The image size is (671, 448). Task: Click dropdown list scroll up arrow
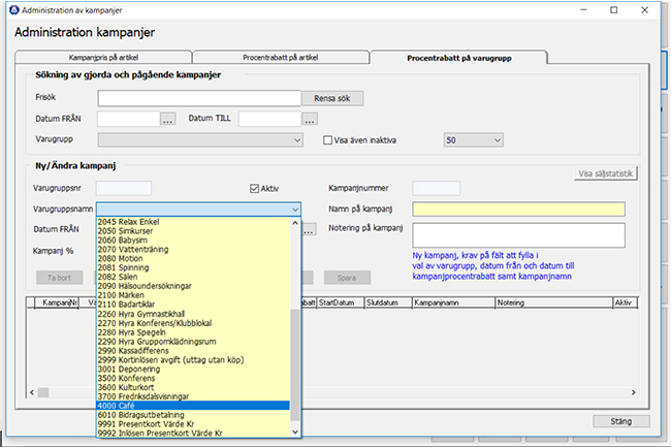[x=295, y=223]
